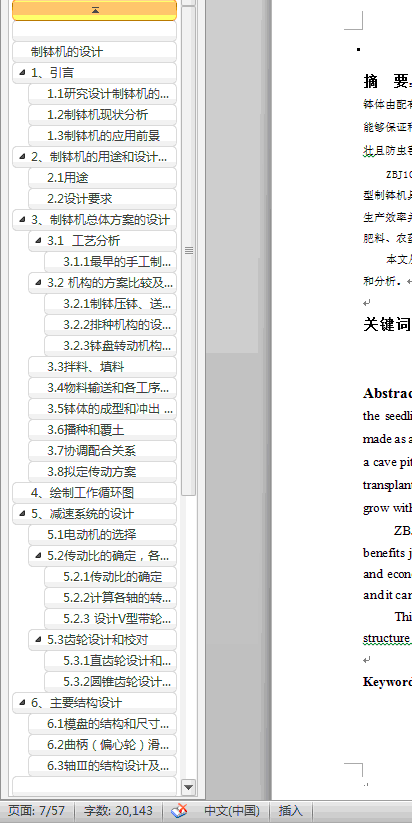Image resolution: width=412 pixels, height=823 pixels.
Task: Open 3.1.1最早的手工制 entry
Action: pyautogui.click(x=110, y=261)
